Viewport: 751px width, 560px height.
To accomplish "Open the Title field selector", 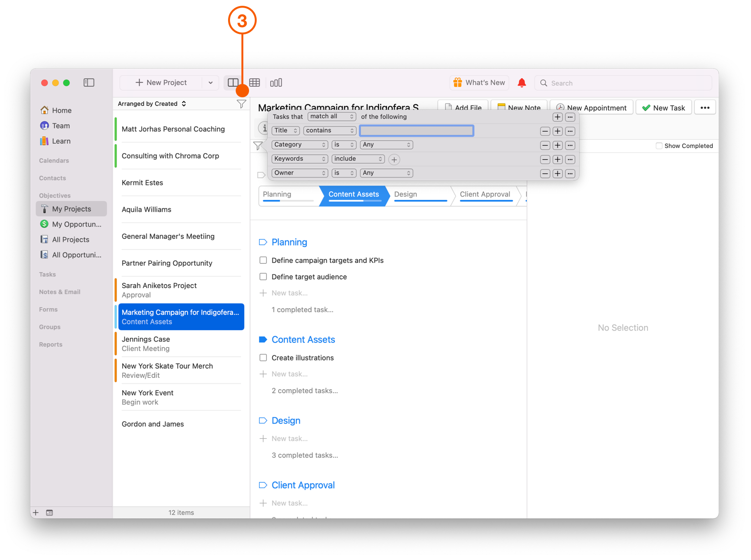I will click(285, 131).
